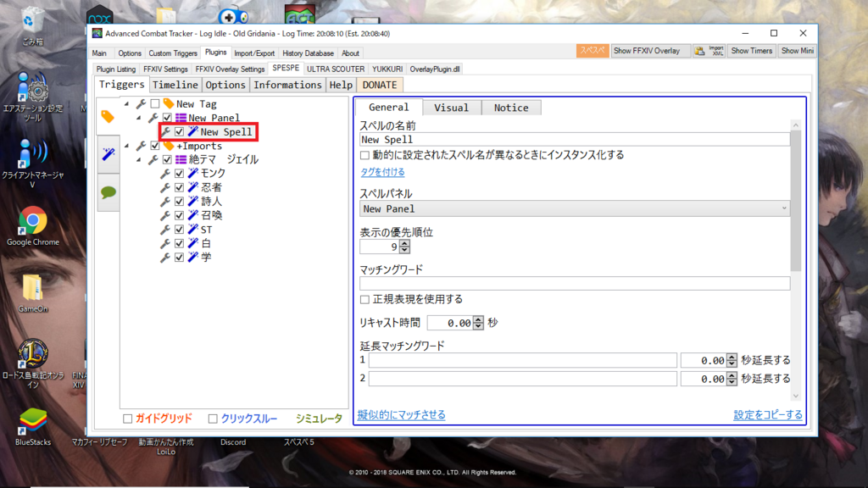Click the wrench icon beside 召喚
868x488 pixels.
tap(165, 215)
